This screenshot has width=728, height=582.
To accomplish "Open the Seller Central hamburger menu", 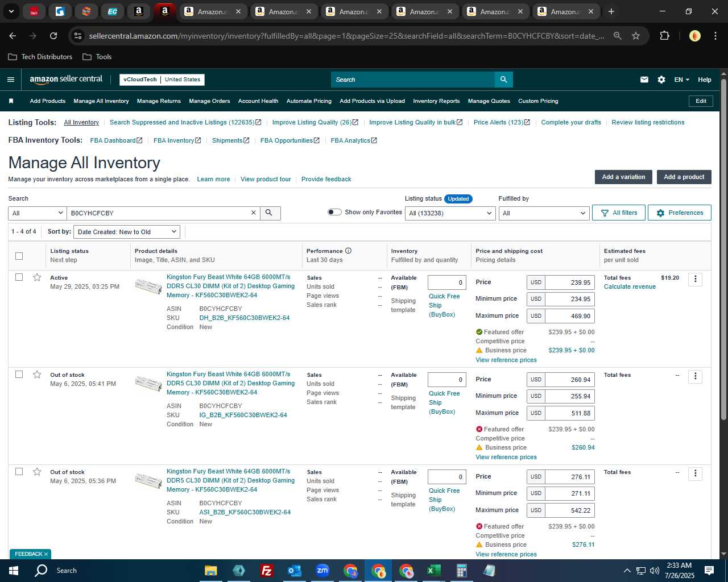I will pyautogui.click(x=11, y=80).
